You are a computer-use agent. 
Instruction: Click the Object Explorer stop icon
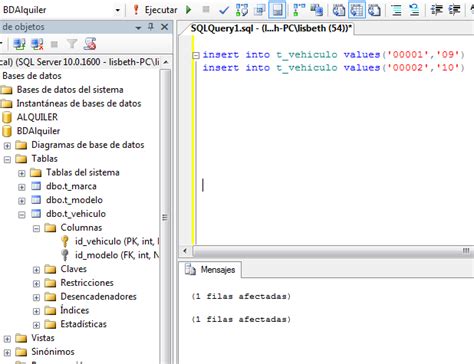(54, 44)
